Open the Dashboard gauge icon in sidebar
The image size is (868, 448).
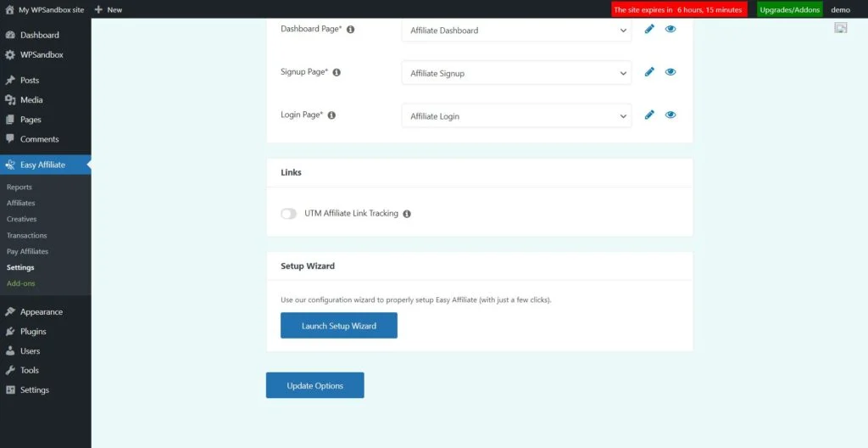pyautogui.click(x=10, y=35)
